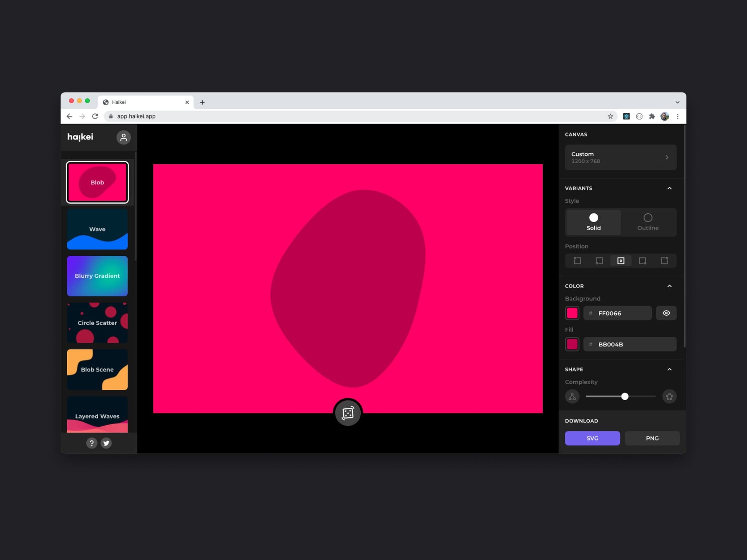The image size is (747, 560).
Task: Collapse the Color section
Action: (x=669, y=286)
